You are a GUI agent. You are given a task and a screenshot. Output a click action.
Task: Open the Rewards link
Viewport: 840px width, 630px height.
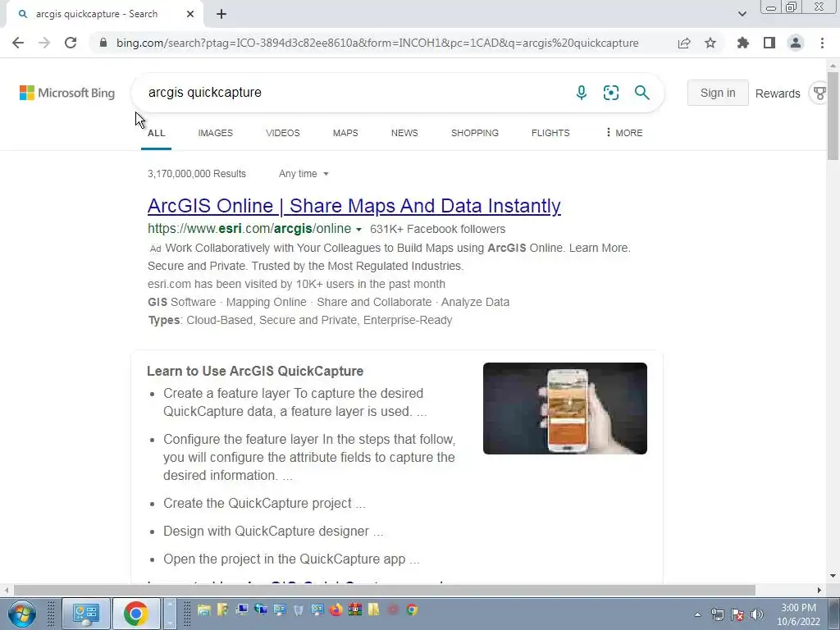tap(778, 94)
